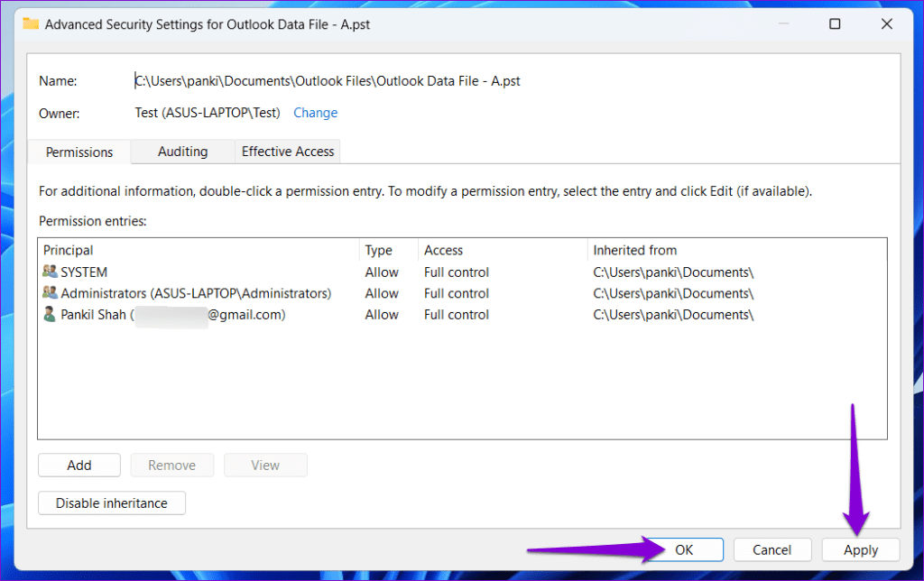Maximize the Advanced Security Settings window

click(x=835, y=24)
